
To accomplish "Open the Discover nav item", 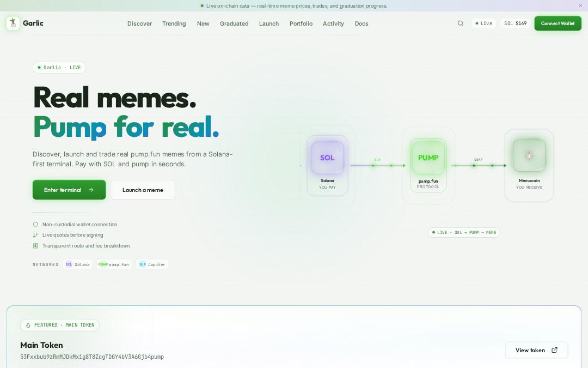I will [x=139, y=23].
